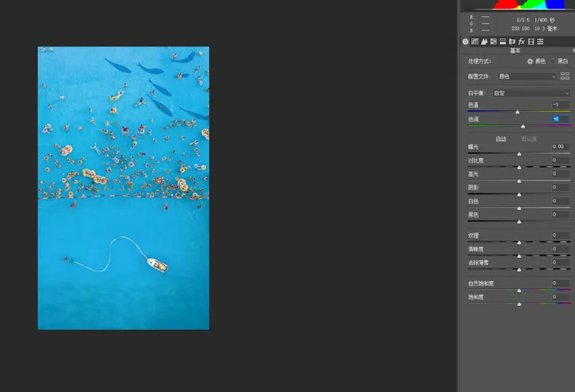Click the 默认值 default link
This screenshot has height=392, width=575.
tap(529, 139)
